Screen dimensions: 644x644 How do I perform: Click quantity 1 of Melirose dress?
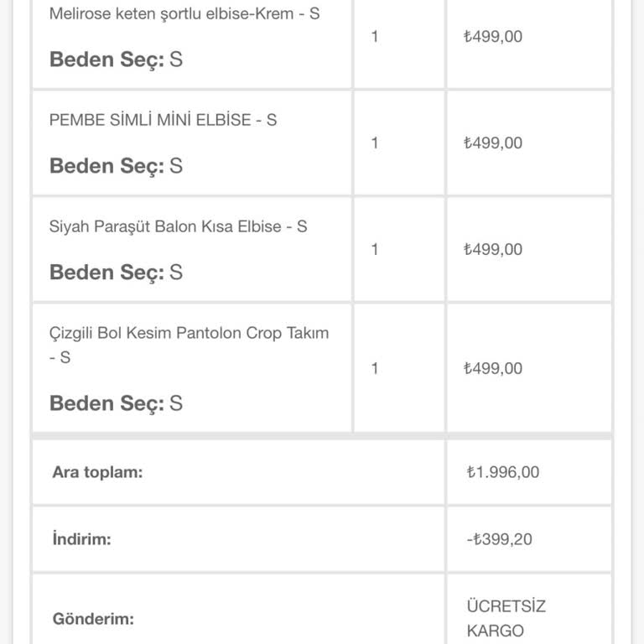tap(375, 37)
